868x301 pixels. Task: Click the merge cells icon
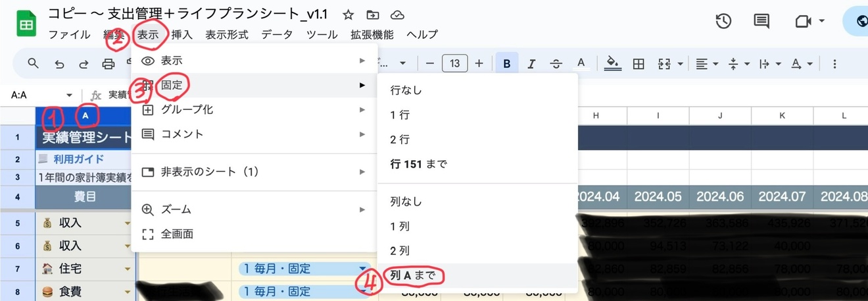(x=663, y=63)
